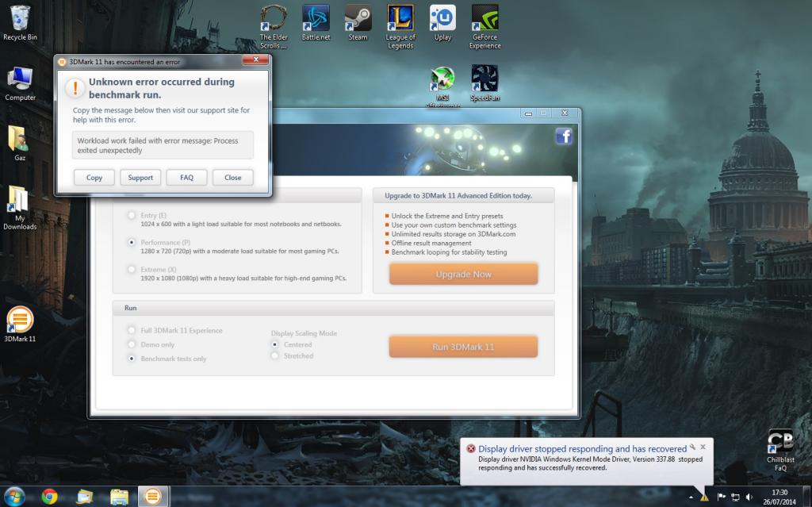Click the Upgrade Now button

click(x=463, y=274)
